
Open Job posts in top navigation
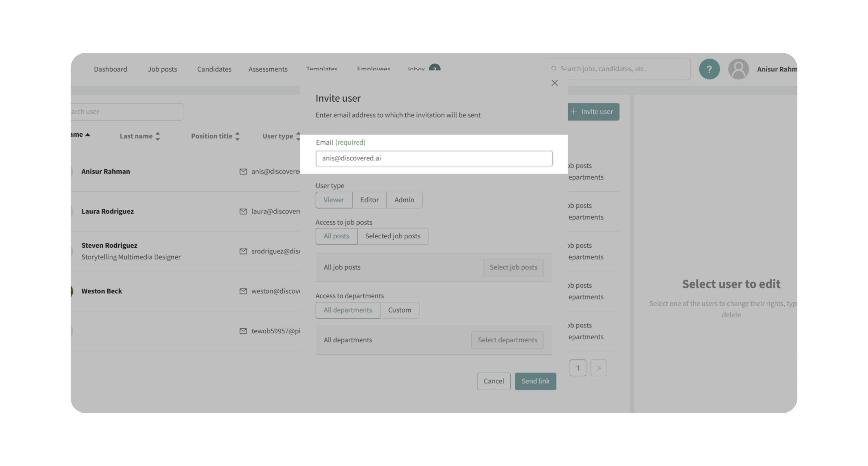click(162, 69)
